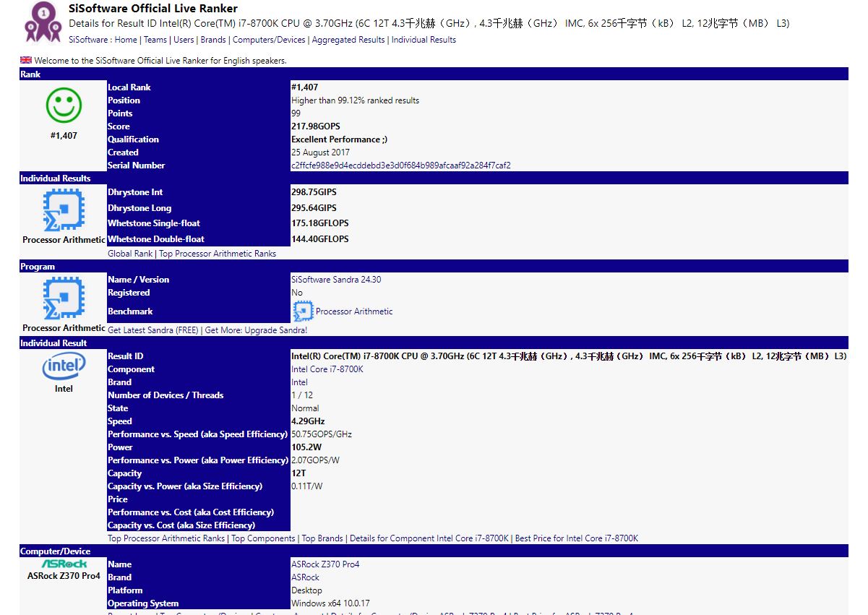Screen dimensions: 868x615
Task: Select the '#1,407' text under the smiley
Action: (x=64, y=135)
